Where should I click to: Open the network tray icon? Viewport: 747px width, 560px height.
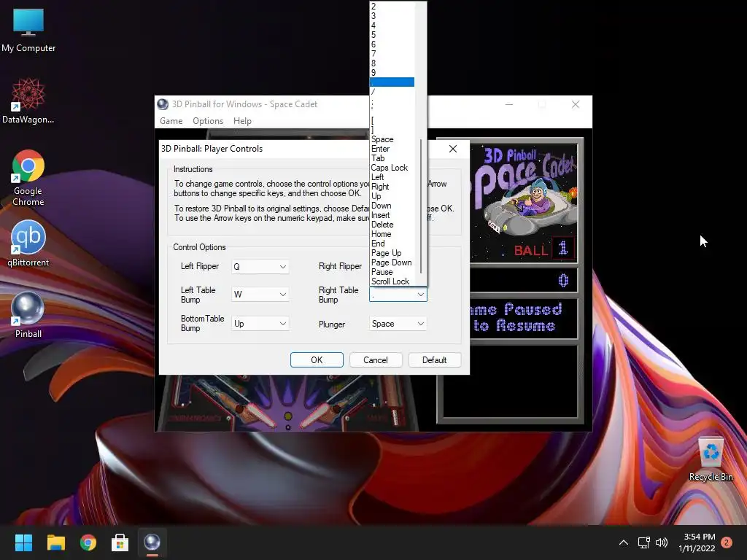(x=643, y=542)
